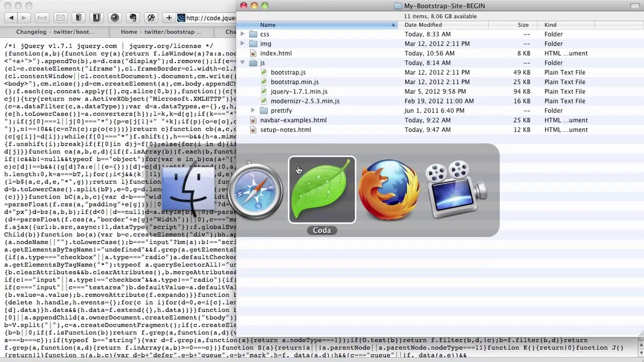Screen dimensions: 644x362
Task: Collapse the js folder disclosure triangle
Action: coord(243,63)
